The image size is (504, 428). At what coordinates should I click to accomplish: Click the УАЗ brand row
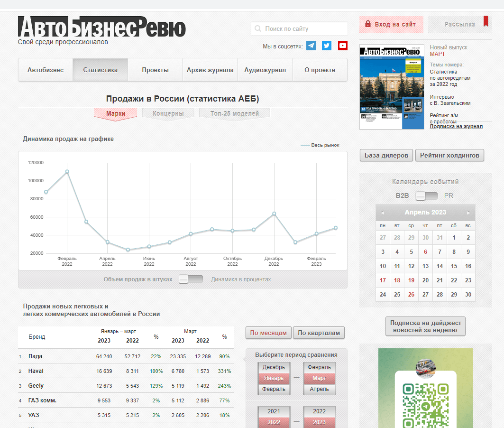(126, 415)
